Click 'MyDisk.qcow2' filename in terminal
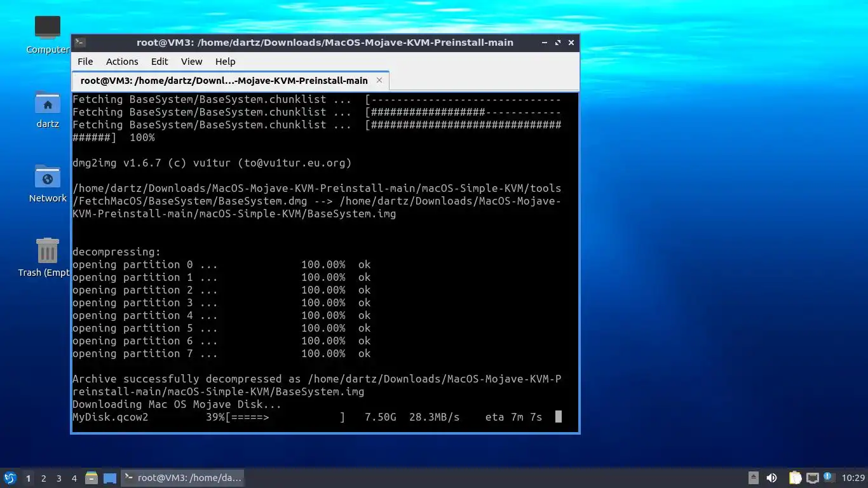Viewport: 868px width, 488px height. (x=111, y=417)
